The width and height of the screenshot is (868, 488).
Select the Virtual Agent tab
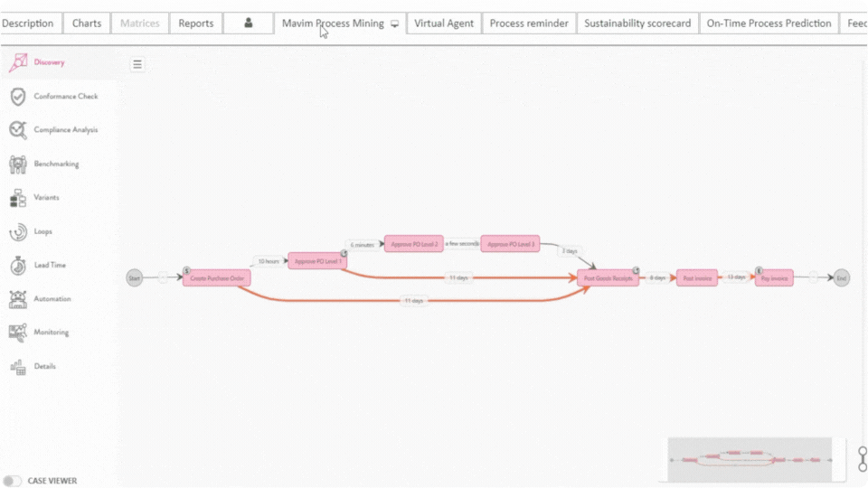tap(443, 23)
